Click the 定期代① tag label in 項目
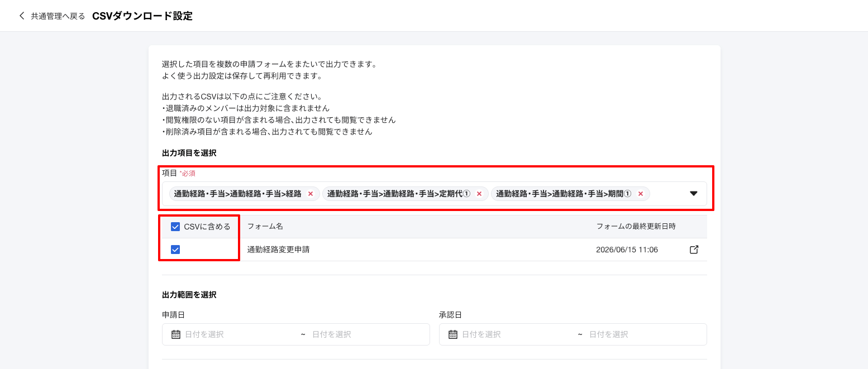Image resolution: width=868 pixels, height=369 pixels. [x=399, y=194]
